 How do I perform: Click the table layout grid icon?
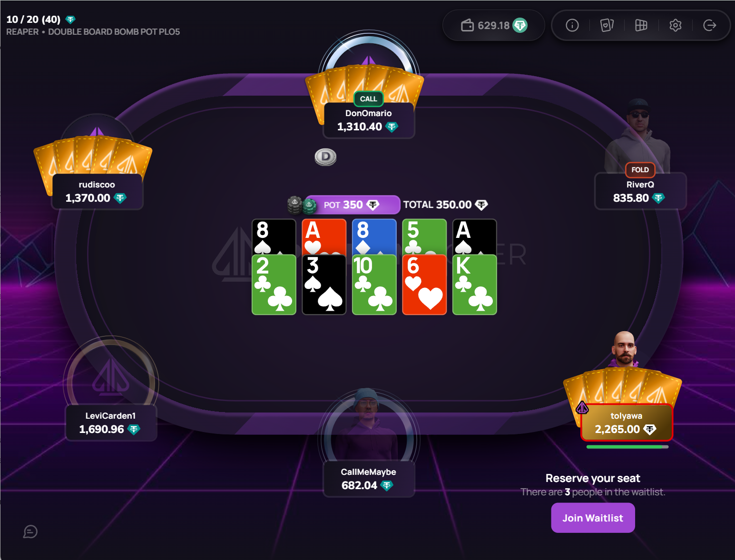point(641,25)
